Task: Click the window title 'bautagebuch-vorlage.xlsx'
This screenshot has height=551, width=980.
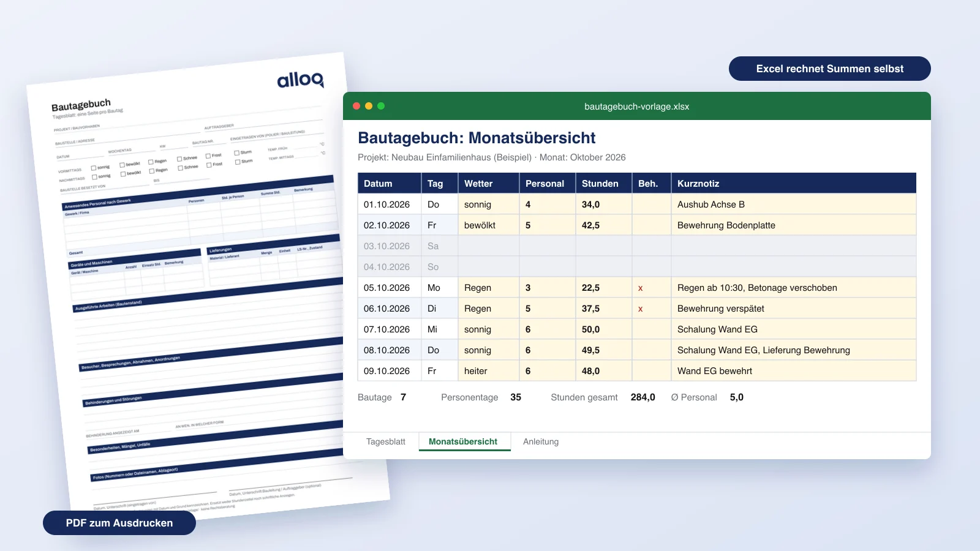Action: (637, 107)
